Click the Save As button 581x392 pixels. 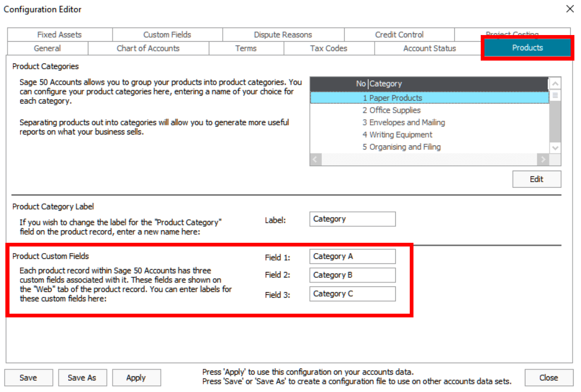pos(82,378)
